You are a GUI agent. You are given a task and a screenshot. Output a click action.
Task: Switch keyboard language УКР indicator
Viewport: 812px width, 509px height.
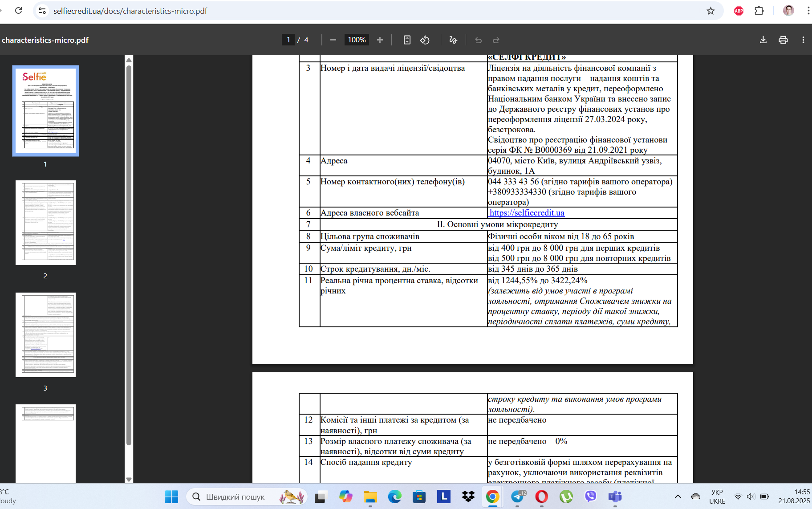pyautogui.click(x=717, y=497)
